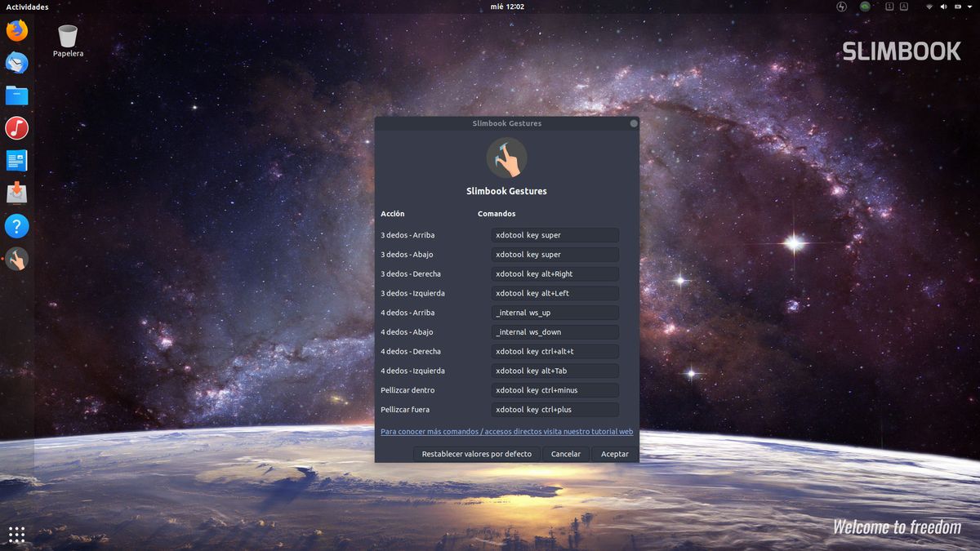Open the clock calendar menu
980x551 pixels.
pyautogui.click(x=507, y=7)
